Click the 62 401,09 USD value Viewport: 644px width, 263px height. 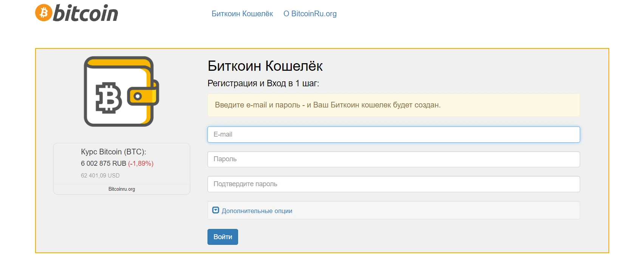click(100, 176)
